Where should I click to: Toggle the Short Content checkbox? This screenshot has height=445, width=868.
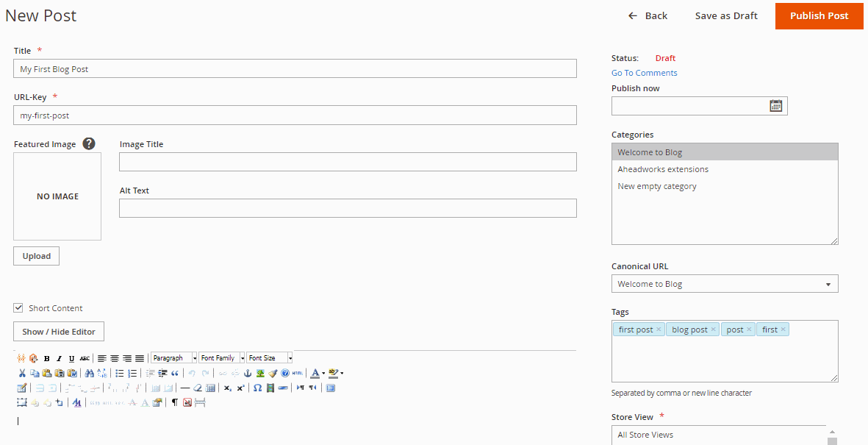(18, 307)
